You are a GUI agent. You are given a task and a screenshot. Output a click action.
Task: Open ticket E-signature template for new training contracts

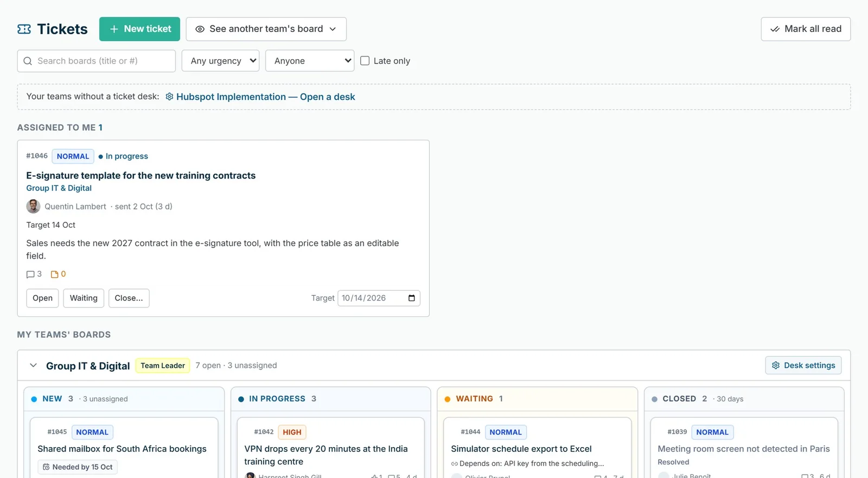(x=141, y=175)
